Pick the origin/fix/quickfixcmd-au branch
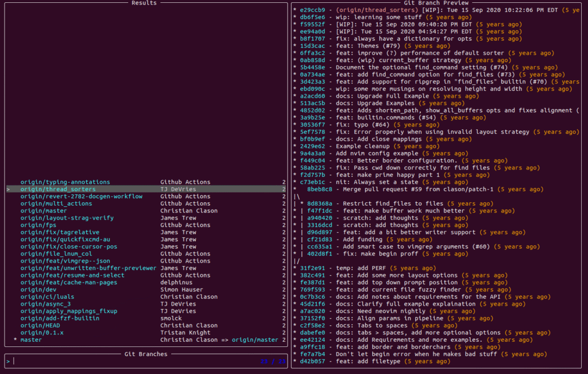The image size is (588, 374). point(65,240)
